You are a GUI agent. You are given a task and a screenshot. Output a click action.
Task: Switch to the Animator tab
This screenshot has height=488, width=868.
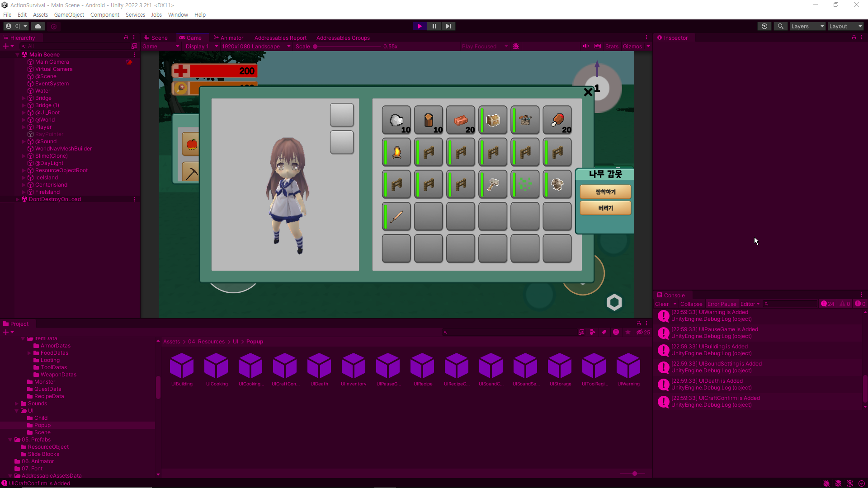229,38
